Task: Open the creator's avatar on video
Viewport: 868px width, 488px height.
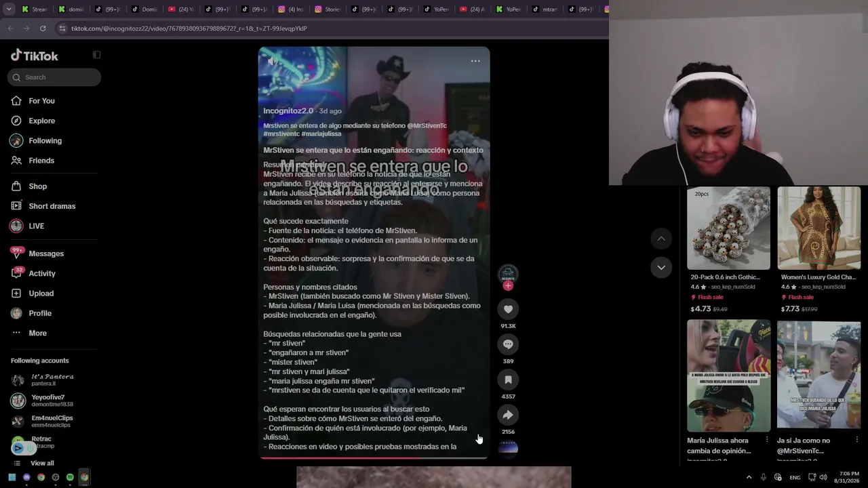Action: pyautogui.click(x=508, y=274)
